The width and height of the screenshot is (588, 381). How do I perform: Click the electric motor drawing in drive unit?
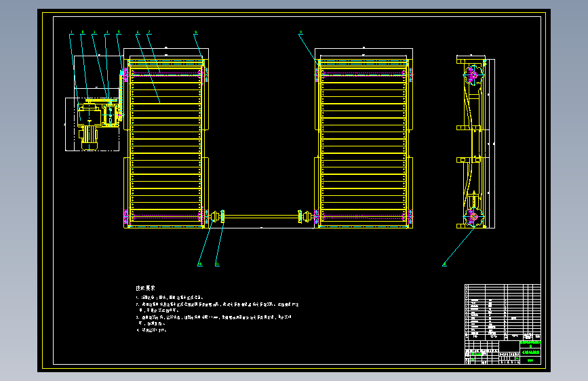pyautogui.click(x=90, y=138)
